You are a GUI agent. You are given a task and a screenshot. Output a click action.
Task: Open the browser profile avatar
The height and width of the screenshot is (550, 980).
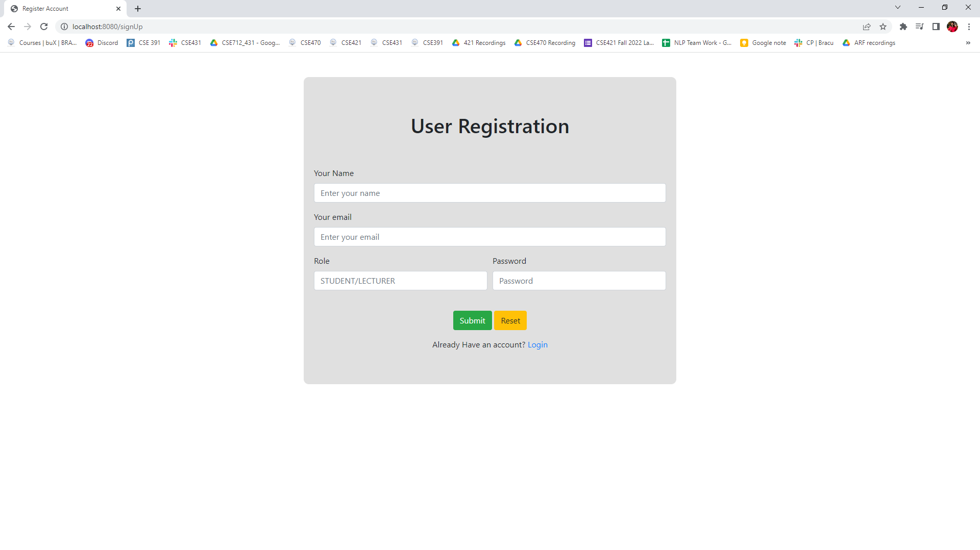click(x=952, y=27)
